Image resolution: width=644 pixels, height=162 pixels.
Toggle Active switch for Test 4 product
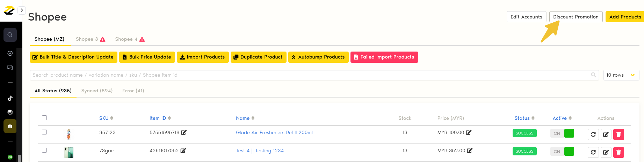[562, 152]
